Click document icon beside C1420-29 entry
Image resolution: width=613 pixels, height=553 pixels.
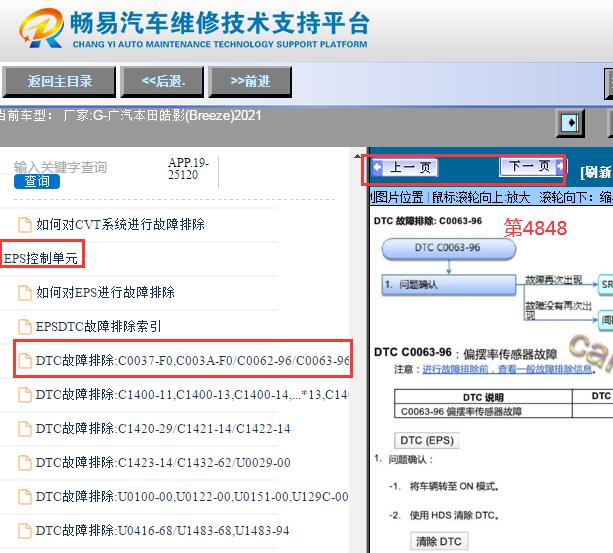pos(25,429)
